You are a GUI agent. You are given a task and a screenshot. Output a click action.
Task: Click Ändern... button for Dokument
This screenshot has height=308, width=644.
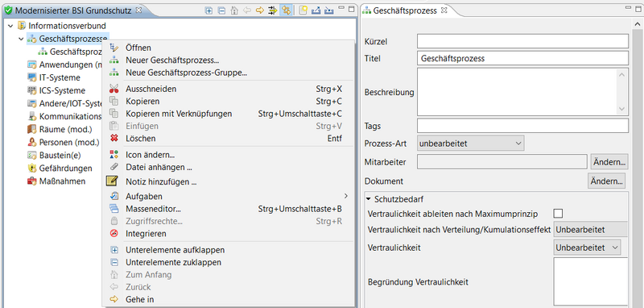pyautogui.click(x=607, y=181)
